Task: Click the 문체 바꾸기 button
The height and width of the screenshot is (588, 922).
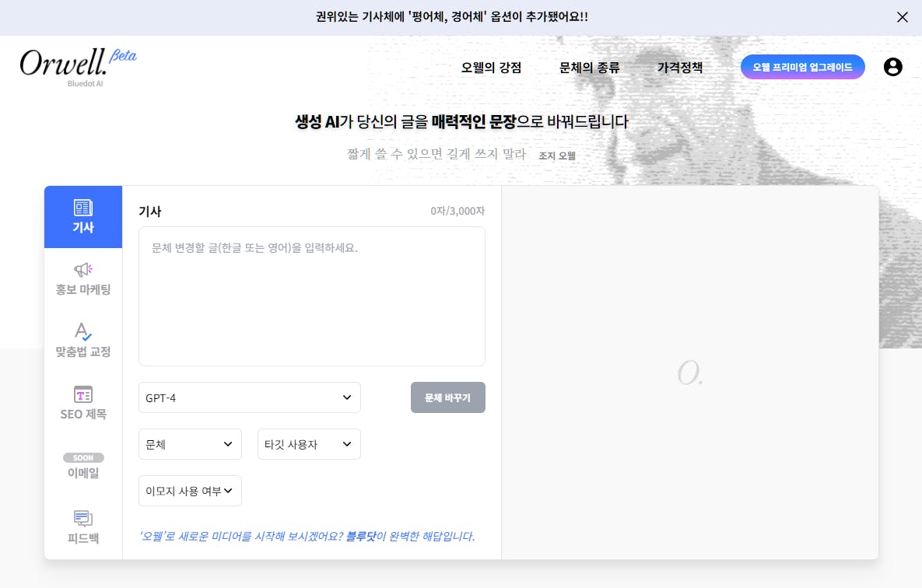Action: click(x=448, y=397)
